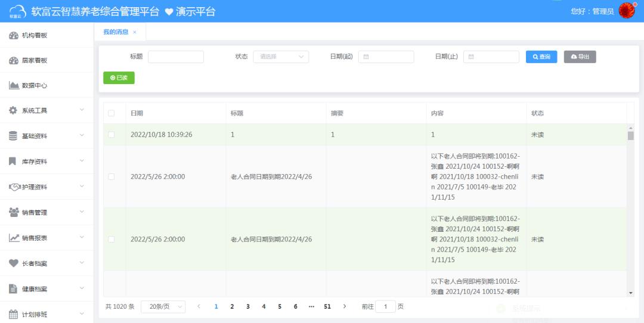Go to page 6
This screenshot has width=644, height=323.
[x=295, y=306]
